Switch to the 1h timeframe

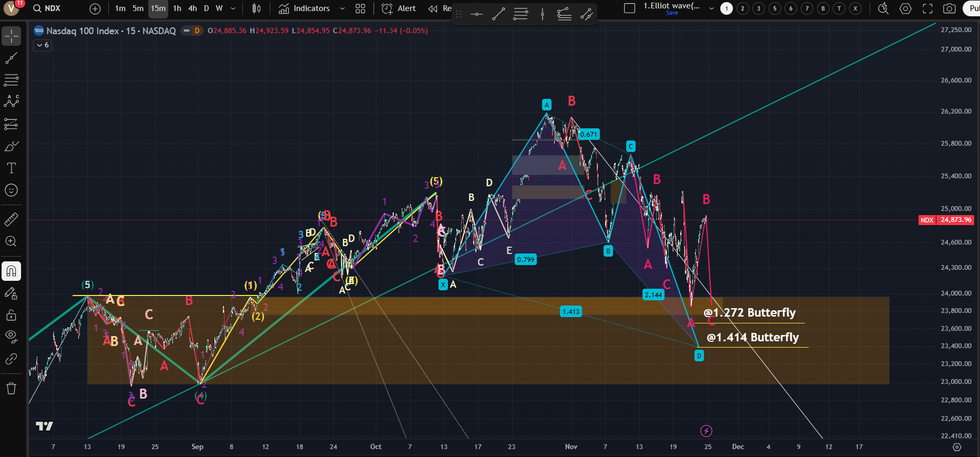coord(177,8)
